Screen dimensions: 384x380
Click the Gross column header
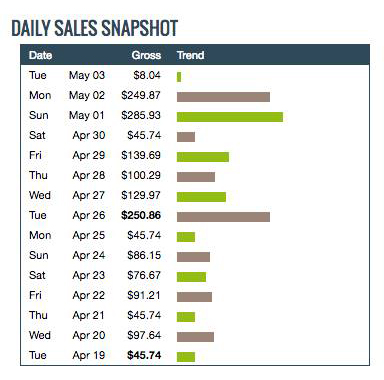[x=146, y=55]
